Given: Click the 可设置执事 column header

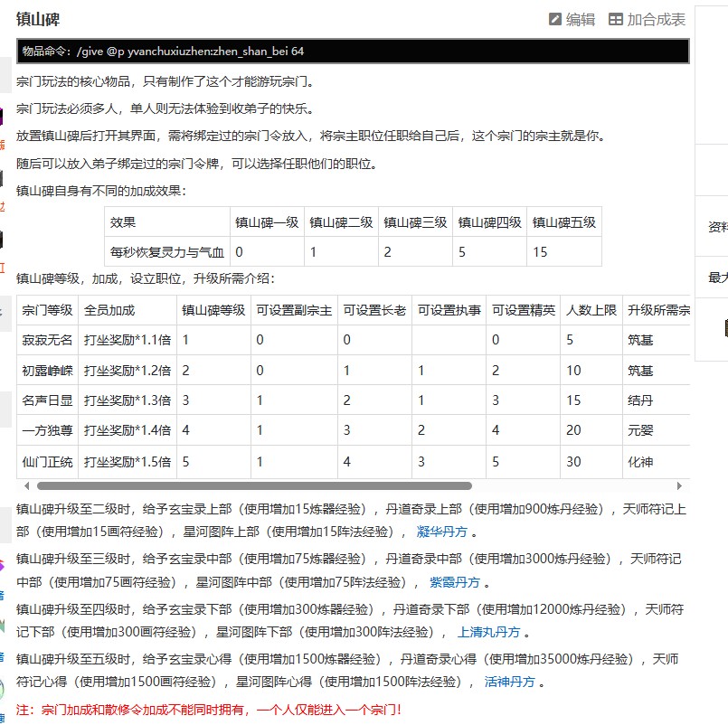Looking at the screenshot, I should (449, 310).
